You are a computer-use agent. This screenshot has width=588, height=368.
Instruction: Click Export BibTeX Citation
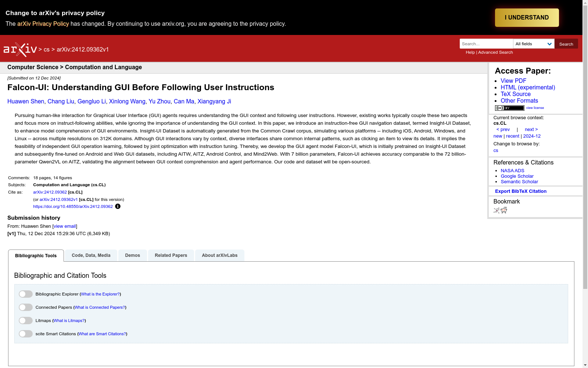point(521,191)
